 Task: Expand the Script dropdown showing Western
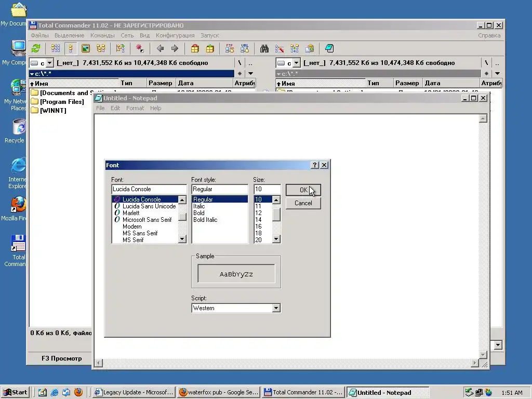click(x=276, y=308)
